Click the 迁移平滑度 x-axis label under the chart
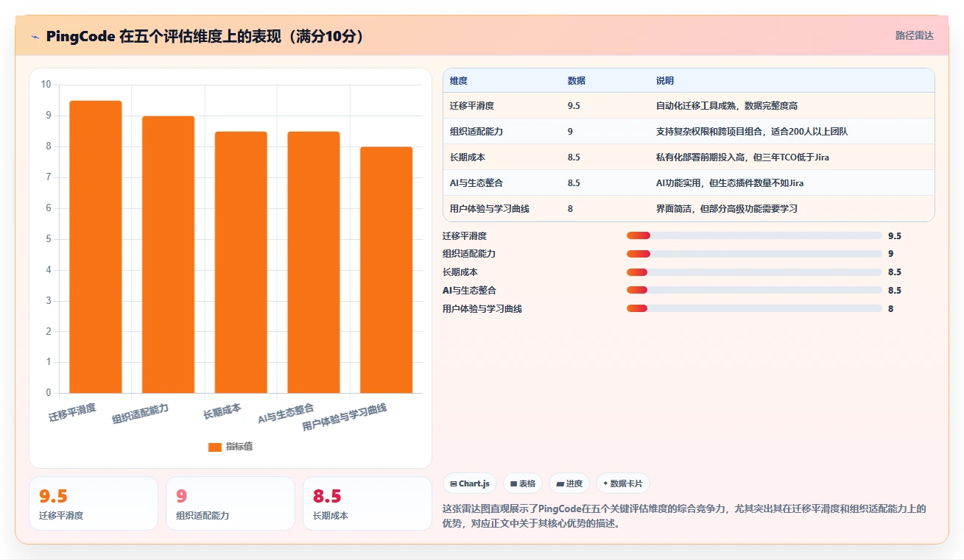 point(72,412)
